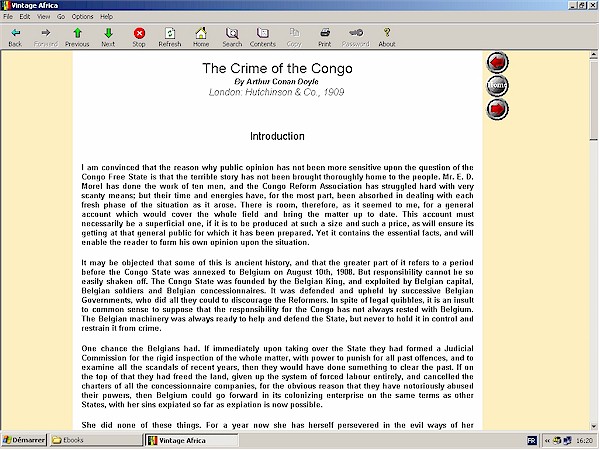Click the red right arrow round button
The image size is (600, 450).
point(497,109)
